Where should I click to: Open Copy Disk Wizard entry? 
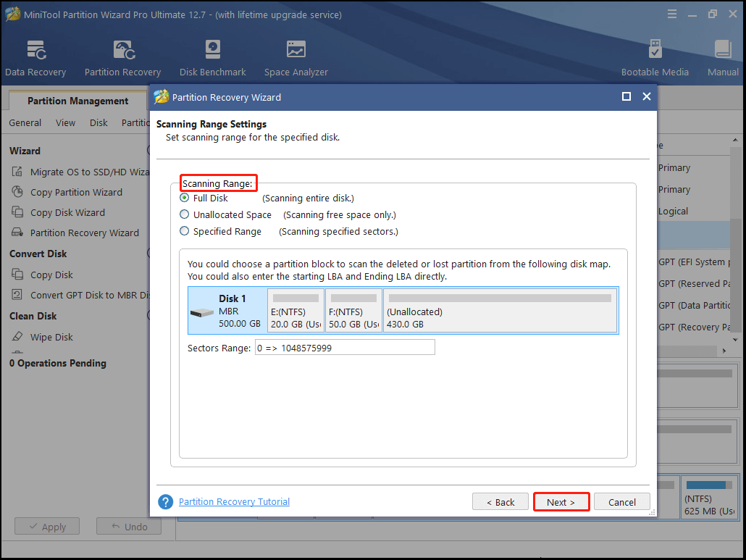[67, 213]
